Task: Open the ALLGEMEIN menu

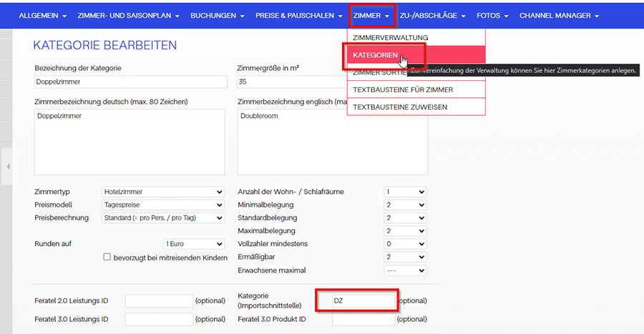Action: [x=42, y=15]
